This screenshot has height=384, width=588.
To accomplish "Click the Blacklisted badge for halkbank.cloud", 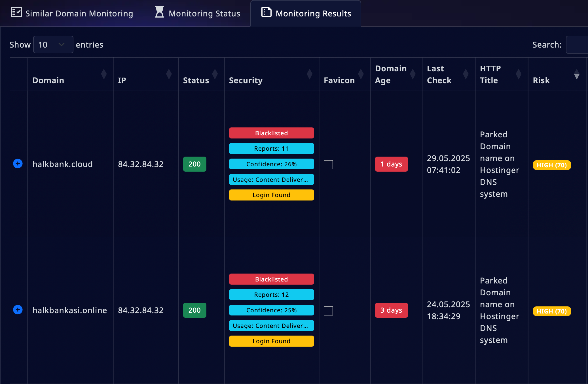I will tap(271, 133).
